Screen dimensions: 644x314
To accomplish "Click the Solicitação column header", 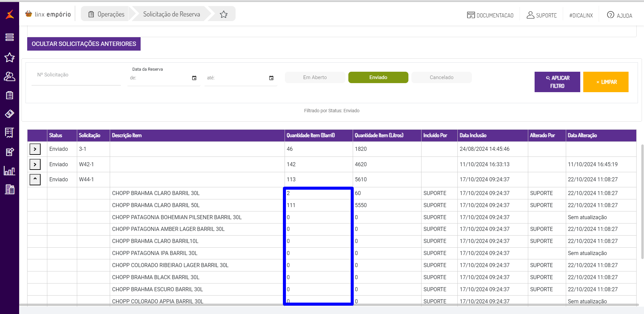I will click(93, 135).
